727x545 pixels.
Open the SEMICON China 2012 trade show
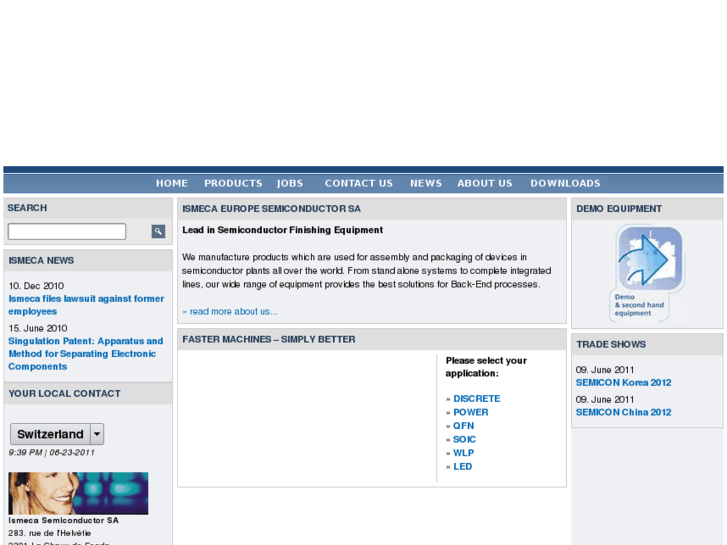[623, 412]
